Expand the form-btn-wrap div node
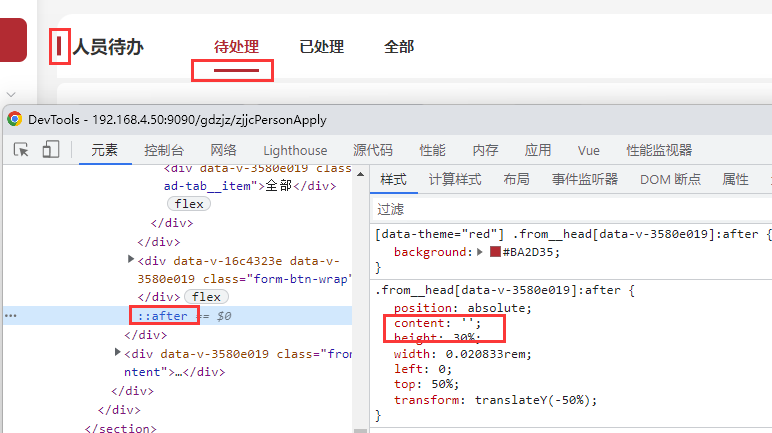This screenshot has height=433, width=772. click(x=131, y=259)
